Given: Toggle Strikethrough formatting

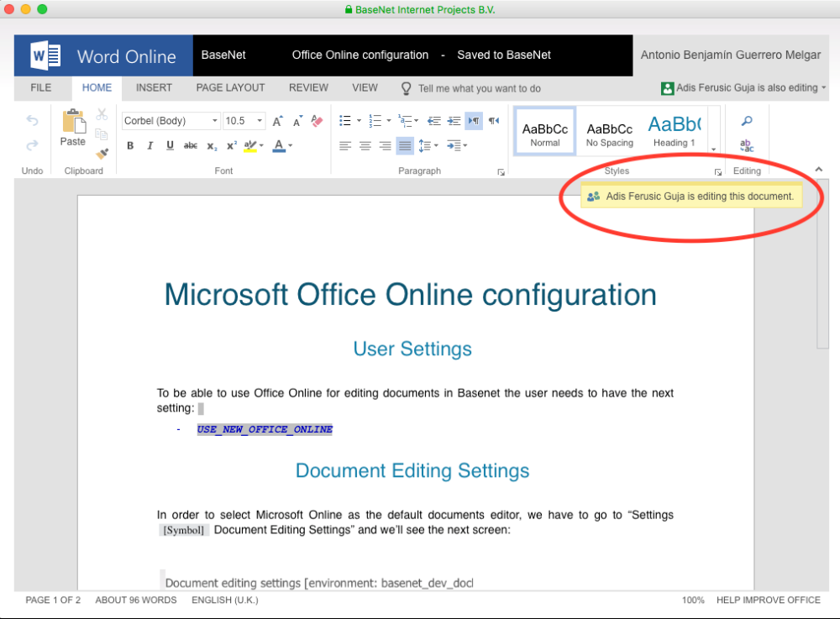Looking at the screenshot, I should tap(190, 145).
